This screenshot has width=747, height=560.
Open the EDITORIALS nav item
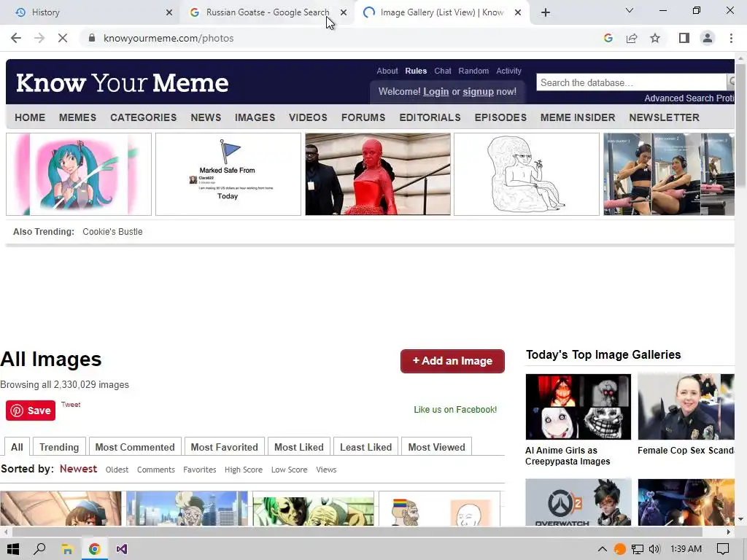[x=430, y=117]
